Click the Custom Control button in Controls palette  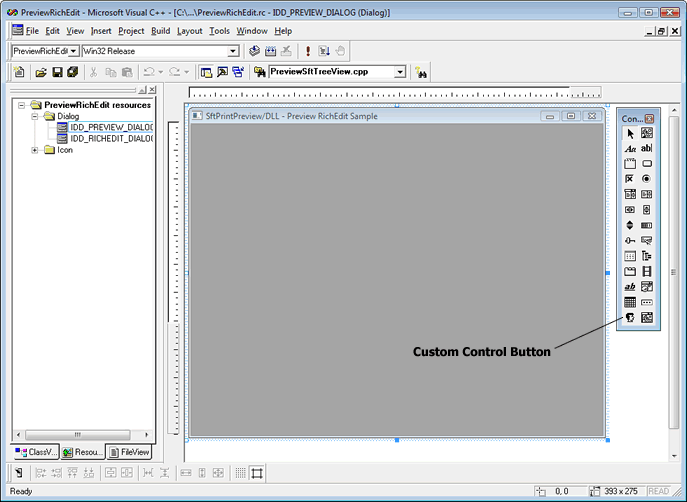[631, 317]
